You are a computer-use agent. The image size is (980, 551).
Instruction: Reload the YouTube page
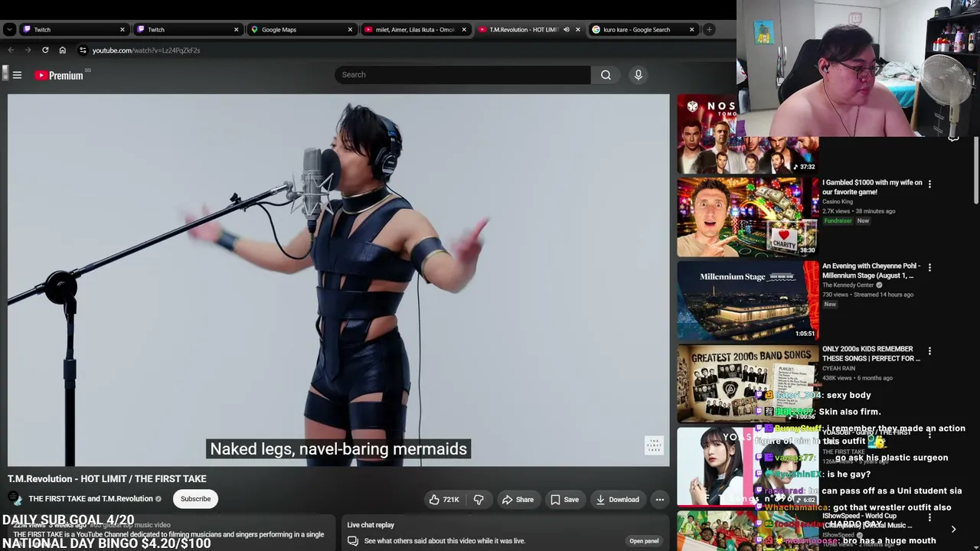click(45, 51)
